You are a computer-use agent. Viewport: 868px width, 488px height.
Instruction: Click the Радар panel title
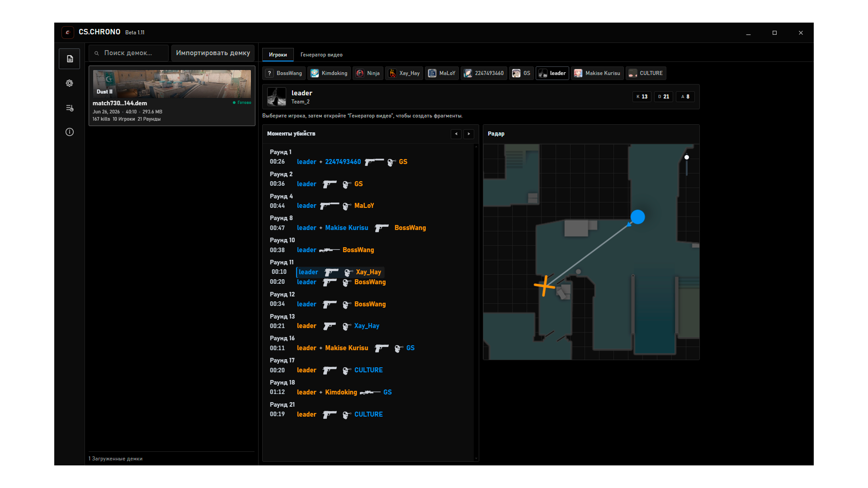(x=496, y=134)
